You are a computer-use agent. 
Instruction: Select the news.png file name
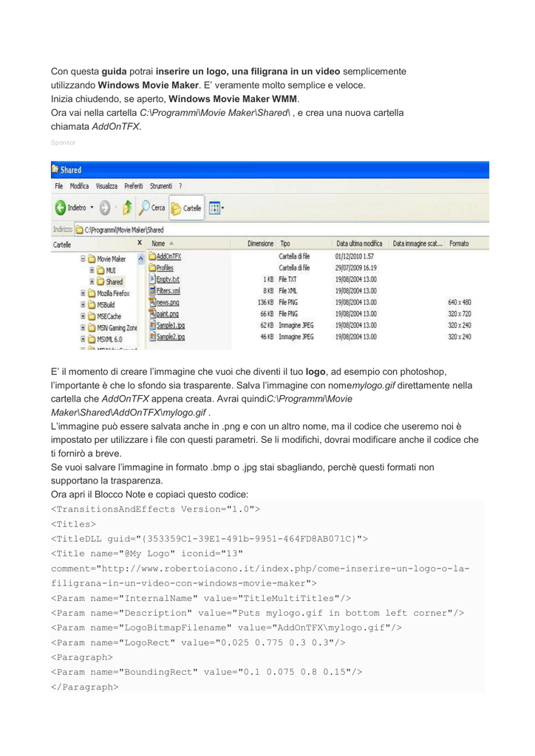coord(168,302)
